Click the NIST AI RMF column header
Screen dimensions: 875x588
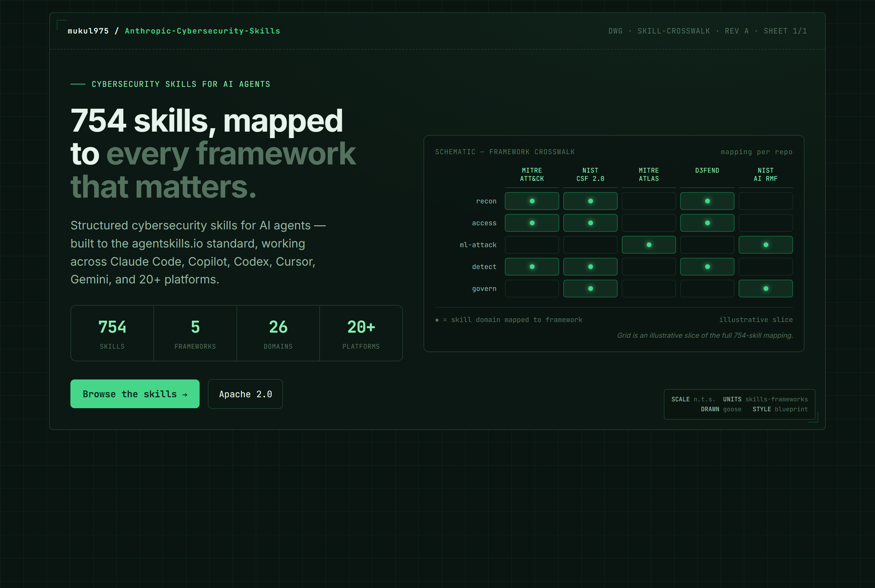(x=766, y=174)
